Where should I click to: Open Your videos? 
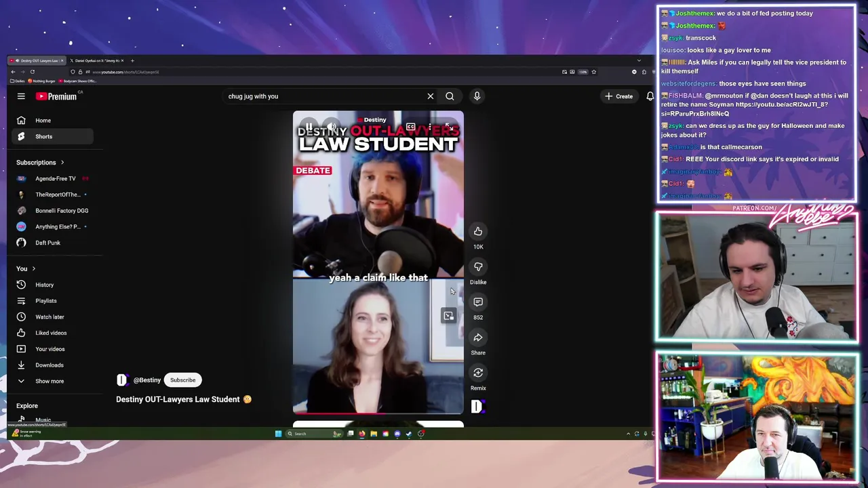51,349
